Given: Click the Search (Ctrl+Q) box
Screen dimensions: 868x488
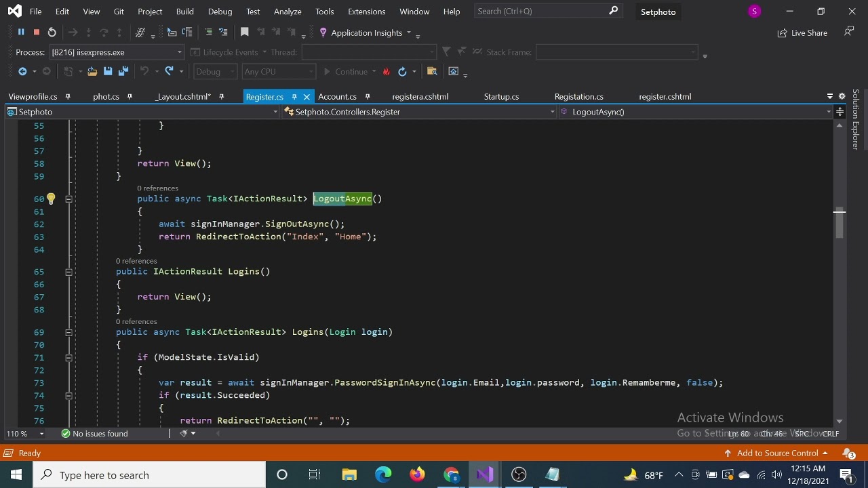Looking at the screenshot, I should 547,12.
